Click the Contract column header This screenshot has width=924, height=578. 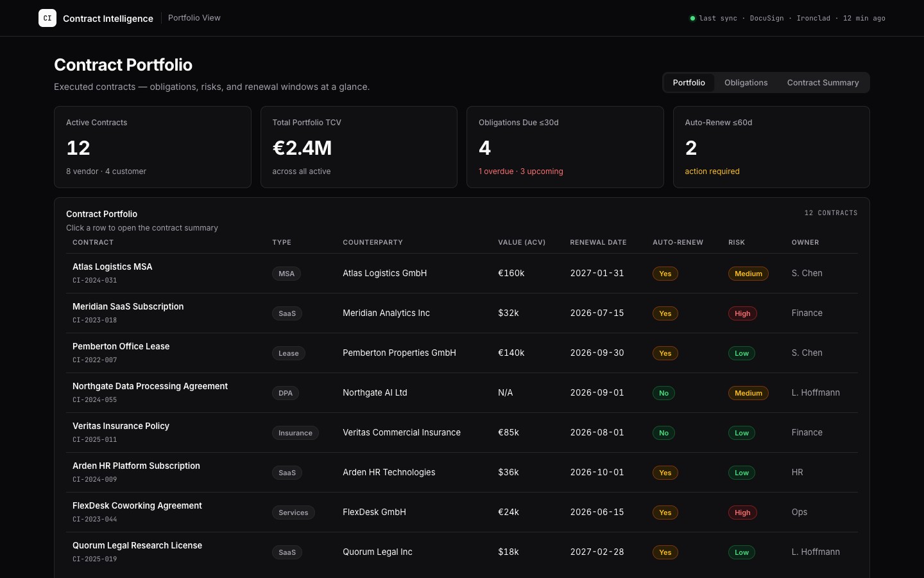93,243
